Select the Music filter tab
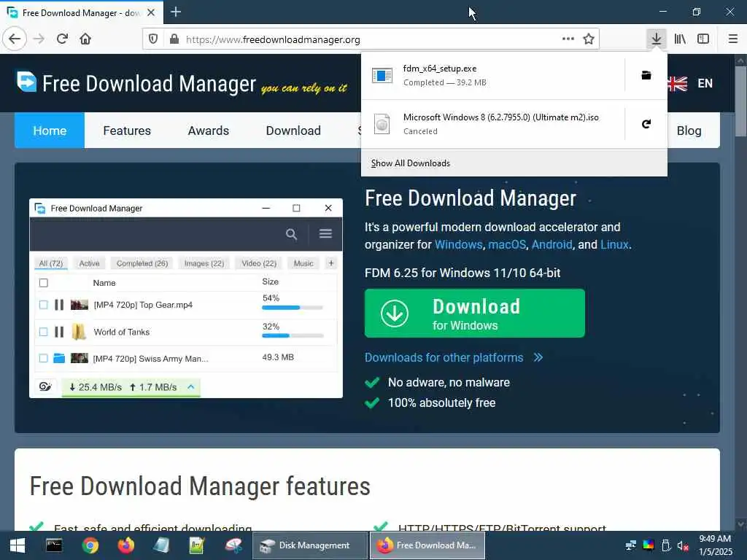The width and height of the screenshot is (747, 560). [303, 263]
